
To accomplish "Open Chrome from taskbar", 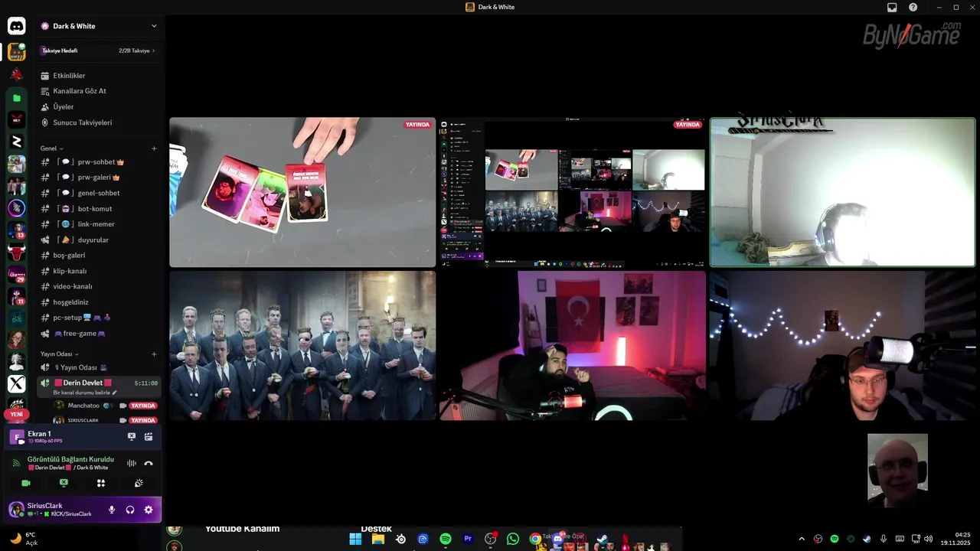I will pyautogui.click(x=535, y=539).
